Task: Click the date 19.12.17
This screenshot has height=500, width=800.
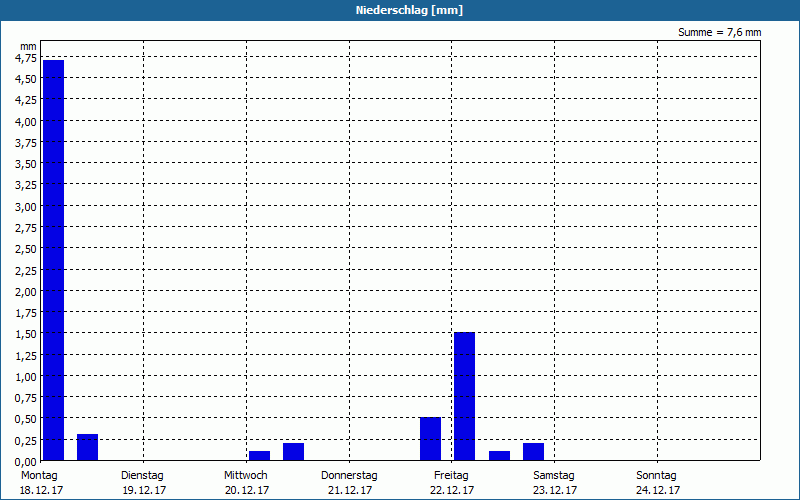Action: pyautogui.click(x=144, y=490)
